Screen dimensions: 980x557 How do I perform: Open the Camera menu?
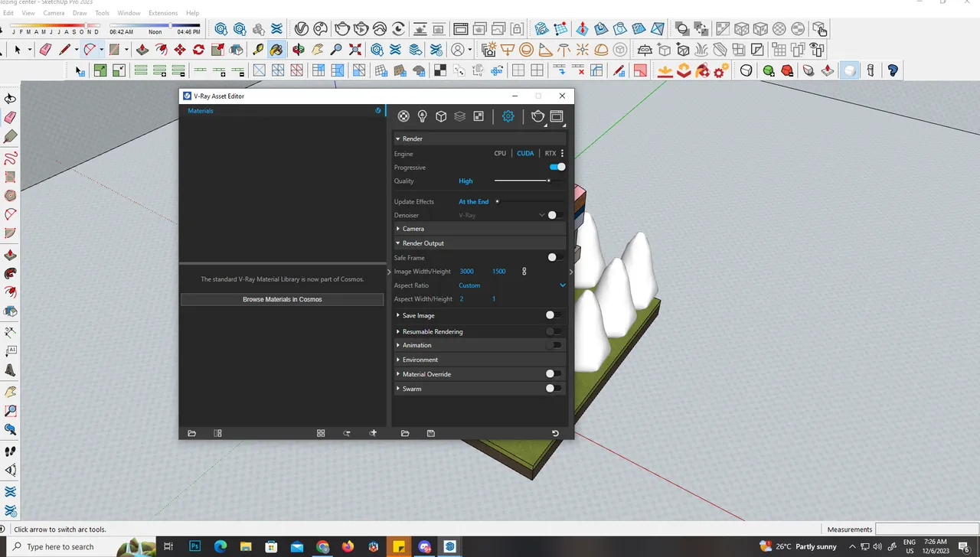click(54, 13)
